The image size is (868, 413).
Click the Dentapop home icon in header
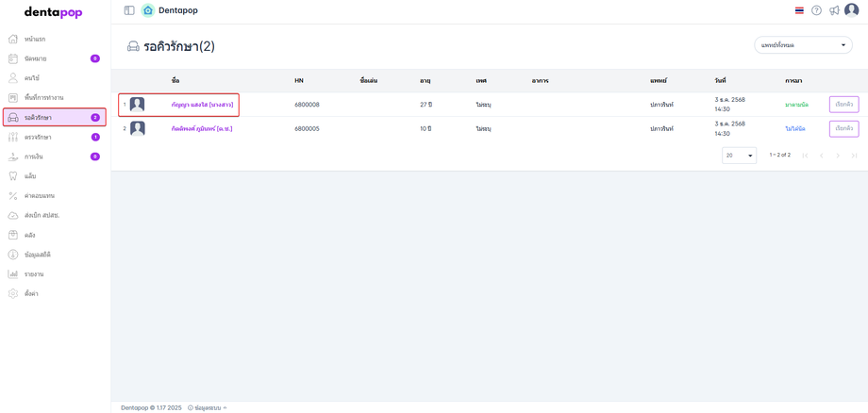tap(148, 10)
